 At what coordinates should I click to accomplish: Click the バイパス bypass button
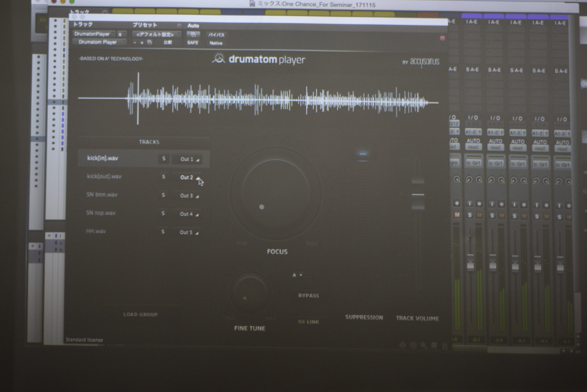coord(216,35)
